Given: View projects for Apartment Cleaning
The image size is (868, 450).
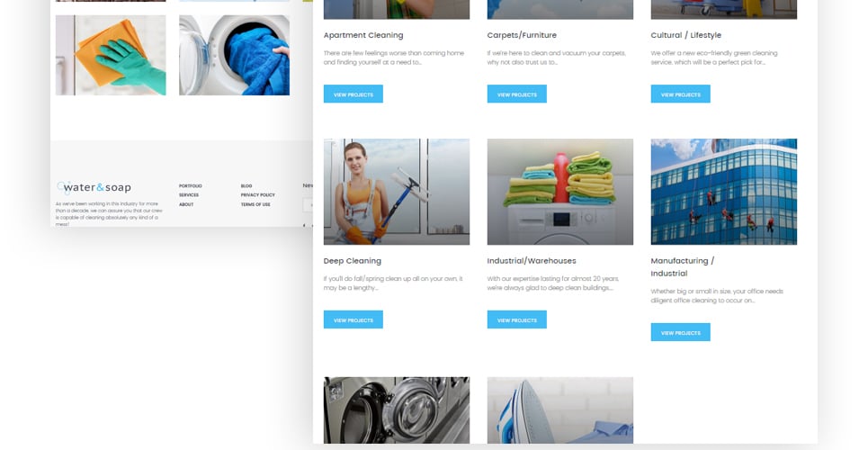Looking at the screenshot, I should [353, 94].
